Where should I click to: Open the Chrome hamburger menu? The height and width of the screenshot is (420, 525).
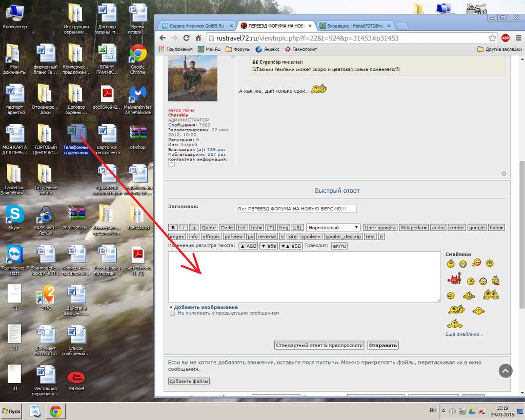(x=517, y=38)
